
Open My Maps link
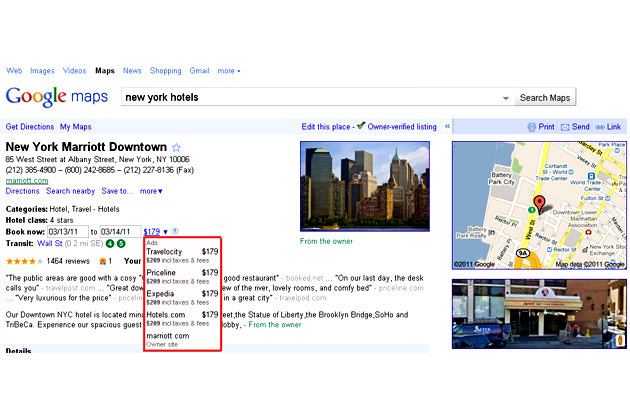[x=76, y=127]
